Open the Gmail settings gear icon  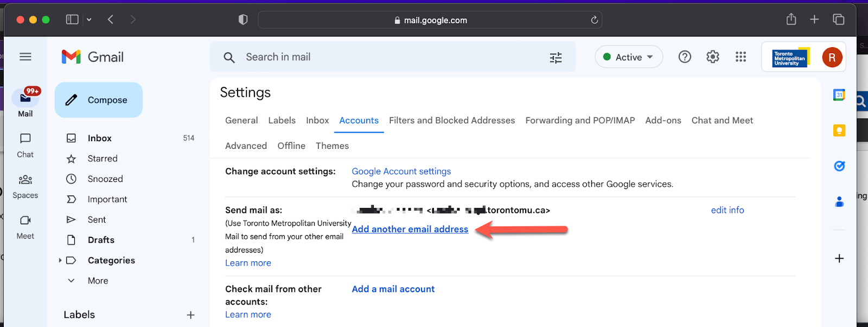tap(712, 57)
